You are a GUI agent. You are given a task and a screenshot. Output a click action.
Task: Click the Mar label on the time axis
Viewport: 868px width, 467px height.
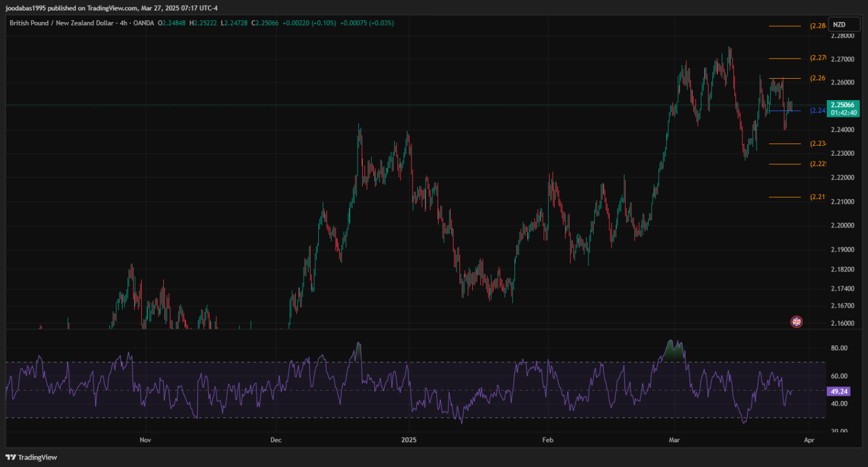pyautogui.click(x=674, y=440)
